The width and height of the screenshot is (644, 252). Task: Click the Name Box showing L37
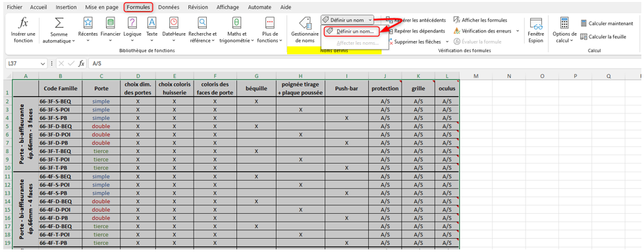coord(24,64)
